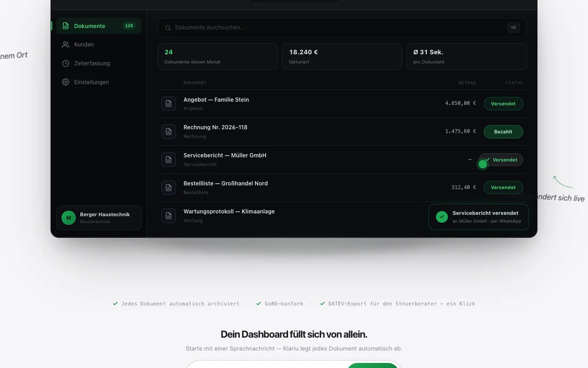Screen dimensions: 588x368
Task: Click the green M avatar
Action: tap(68, 218)
